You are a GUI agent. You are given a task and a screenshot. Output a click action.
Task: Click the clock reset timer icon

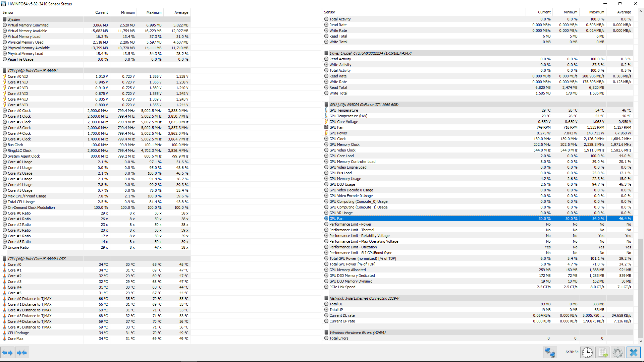(x=587, y=353)
